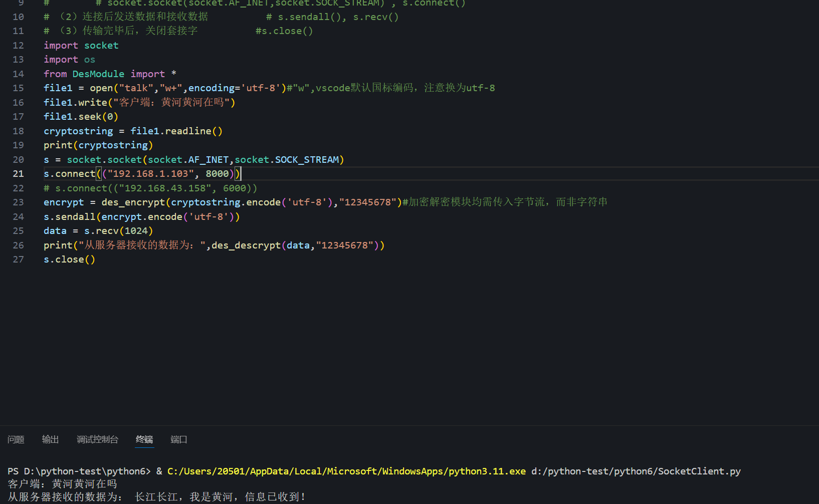Select the 终端 (Terminal) panel tab
This screenshot has width=819, height=504.
[144, 439]
